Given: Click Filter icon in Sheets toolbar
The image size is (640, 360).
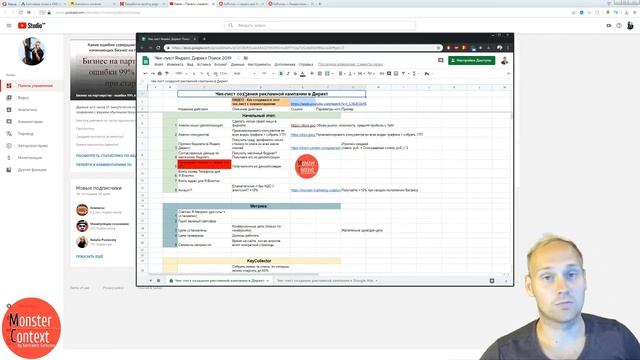Looking at the screenshot, I should click(404, 73).
